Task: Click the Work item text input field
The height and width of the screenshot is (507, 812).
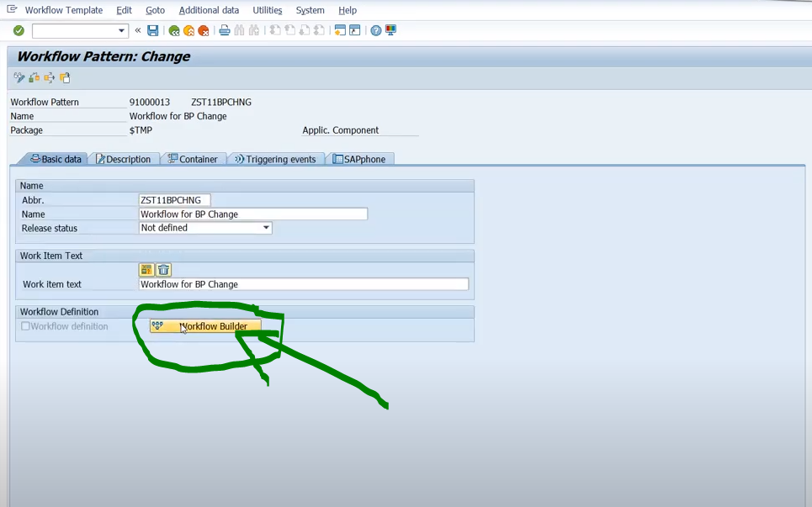Action: click(304, 284)
